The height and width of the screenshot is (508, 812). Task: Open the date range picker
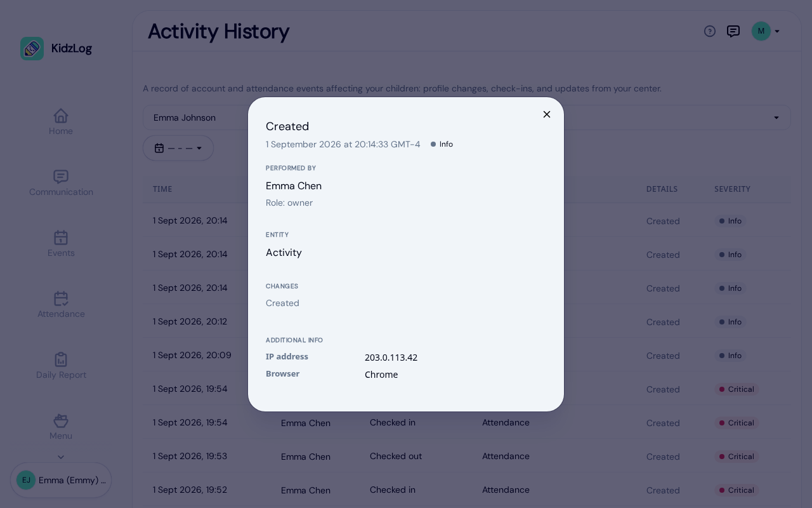(x=178, y=148)
